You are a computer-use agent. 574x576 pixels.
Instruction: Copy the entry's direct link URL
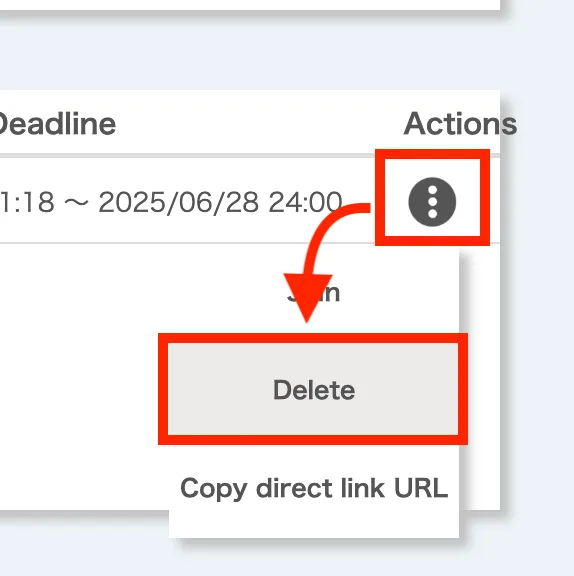click(x=314, y=488)
